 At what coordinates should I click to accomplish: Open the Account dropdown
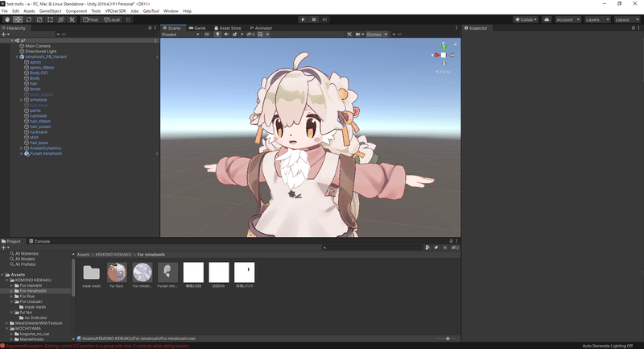(x=568, y=19)
